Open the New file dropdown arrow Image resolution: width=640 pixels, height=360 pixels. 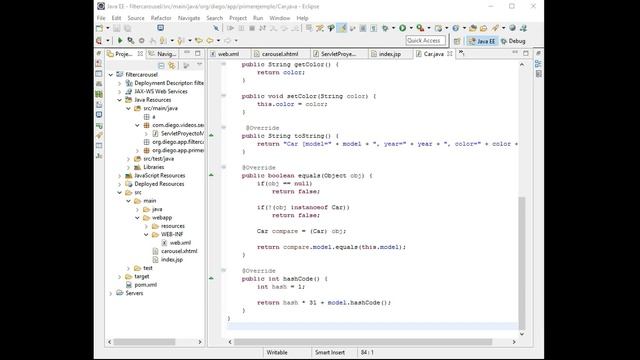[108, 28]
